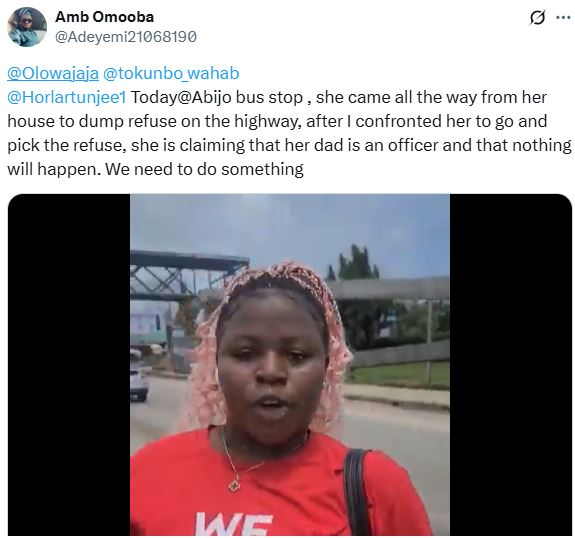This screenshot has height=538, width=575.
Task: Click the Amb Omooba display name
Action: pyautogui.click(x=104, y=17)
